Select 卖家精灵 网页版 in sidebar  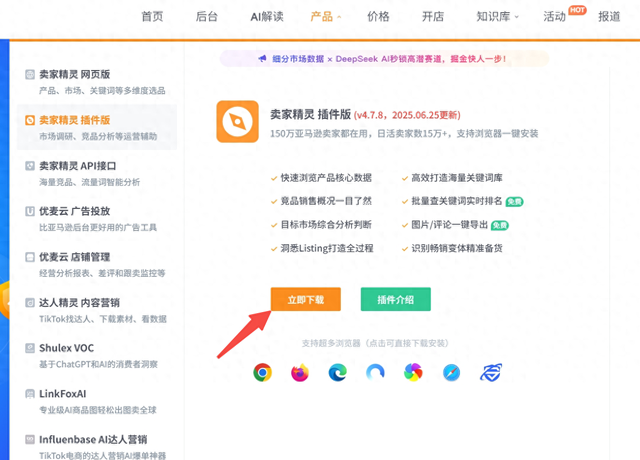tap(97, 82)
